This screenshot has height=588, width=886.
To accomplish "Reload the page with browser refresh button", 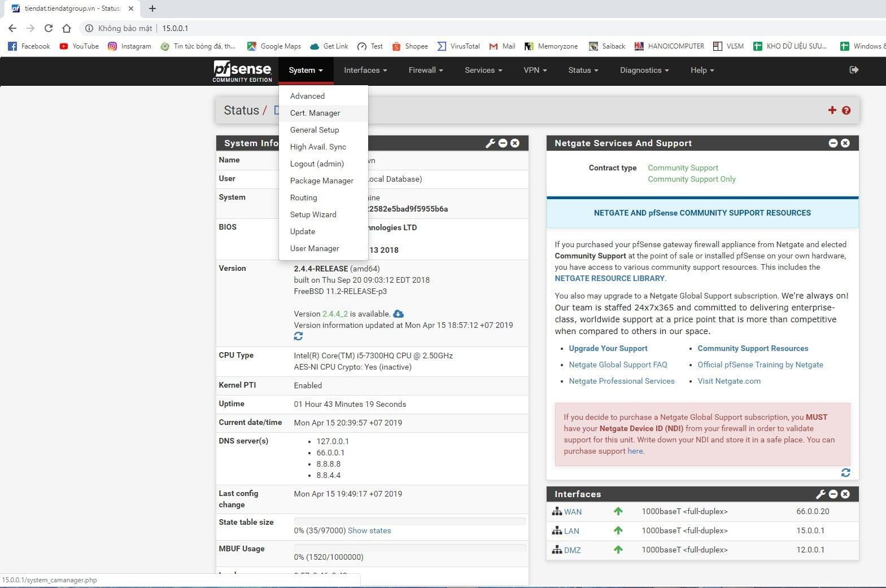I will point(49,28).
